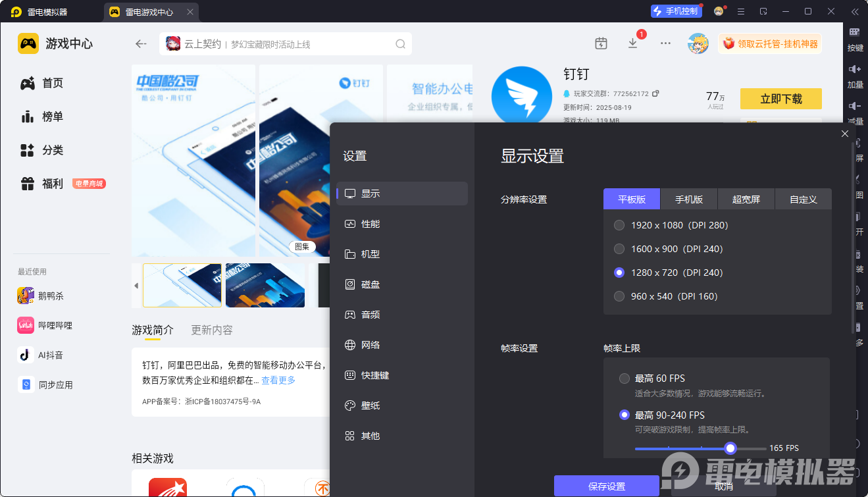The image size is (868, 497).
Task: Click the 立即下载 button for 钉钉
Action: point(781,99)
